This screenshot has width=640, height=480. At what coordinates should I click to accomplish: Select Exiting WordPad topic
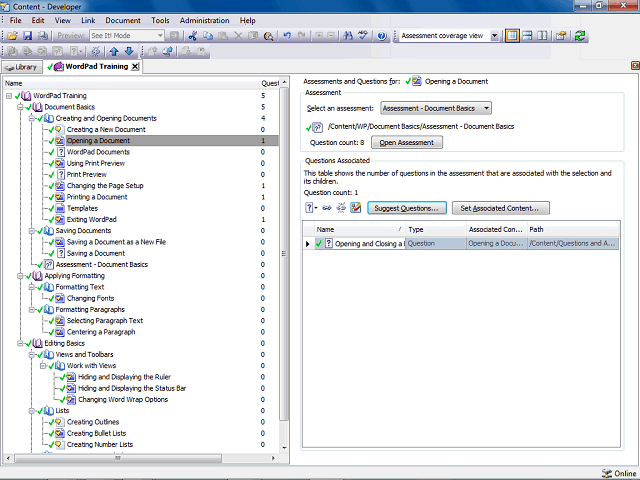(91, 220)
